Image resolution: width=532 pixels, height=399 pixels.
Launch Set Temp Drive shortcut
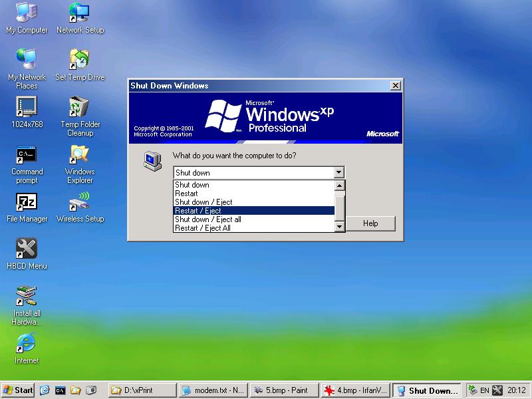point(80,65)
